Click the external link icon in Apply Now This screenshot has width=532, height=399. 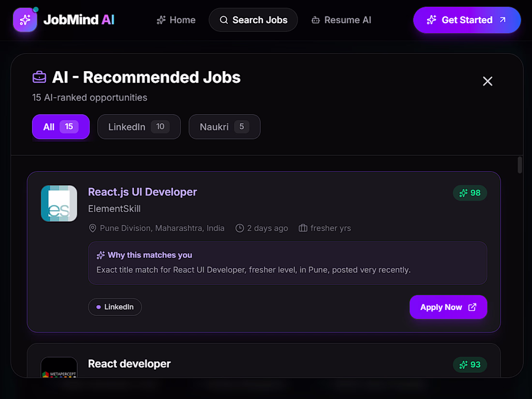tap(473, 307)
